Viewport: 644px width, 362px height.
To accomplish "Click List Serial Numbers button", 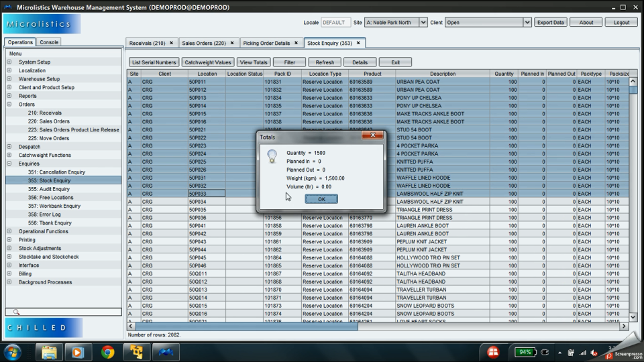I will [154, 62].
